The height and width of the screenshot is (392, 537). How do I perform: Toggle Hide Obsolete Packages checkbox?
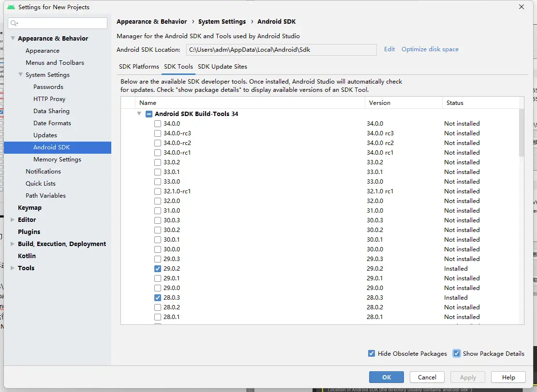point(371,353)
